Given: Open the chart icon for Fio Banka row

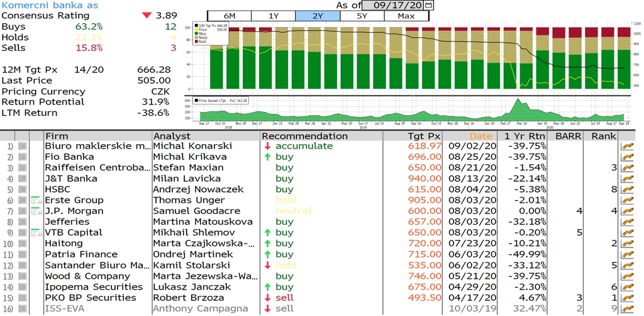Looking at the screenshot, I should coord(627,157).
